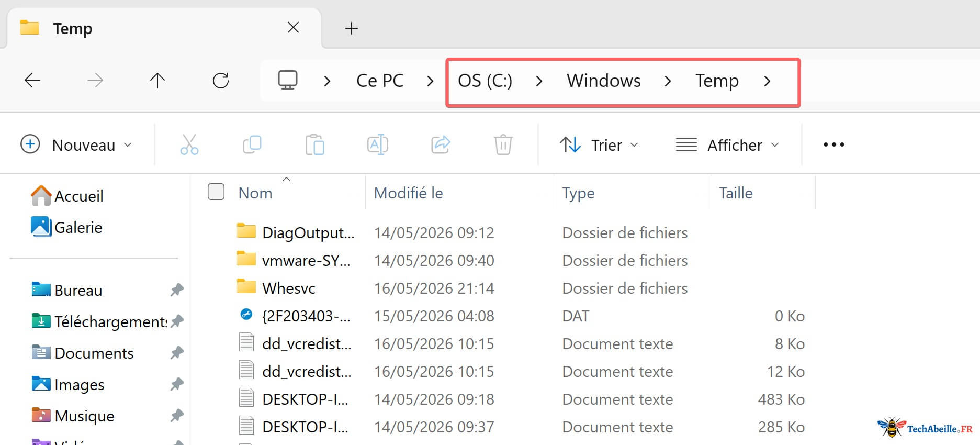Click the Share icon in toolbar
The width and height of the screenshot is (980, 445).
coord(441,144)
